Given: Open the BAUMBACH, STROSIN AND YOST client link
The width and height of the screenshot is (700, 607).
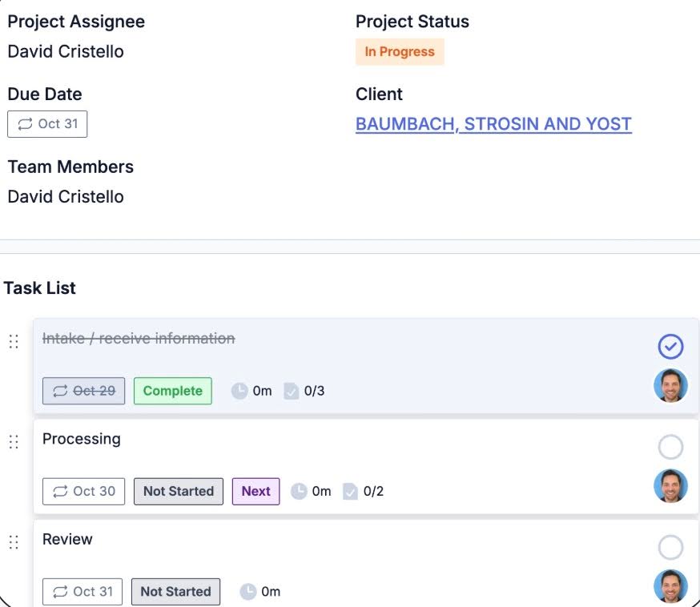Looking at the screenshot, I should tap(493, 124).
